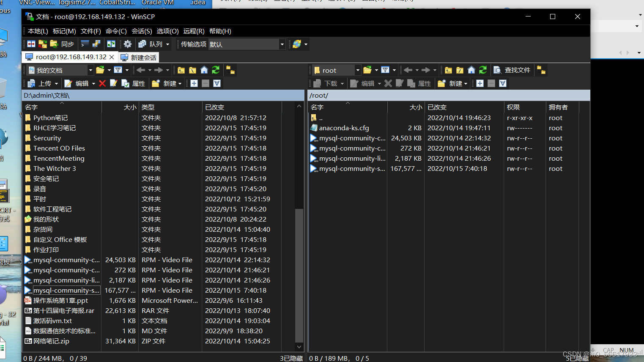Go to the remote home directory icon
The image size is (644, 362).
471,70
